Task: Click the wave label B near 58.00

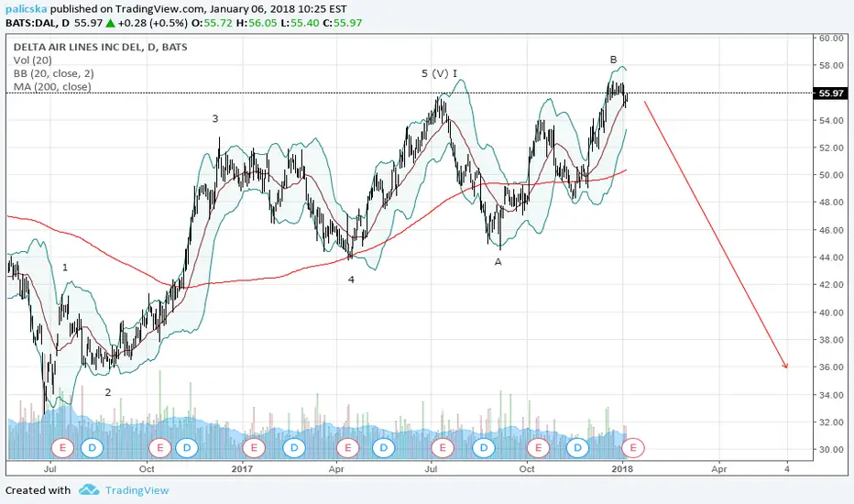Action: click(x=613, y=60)
